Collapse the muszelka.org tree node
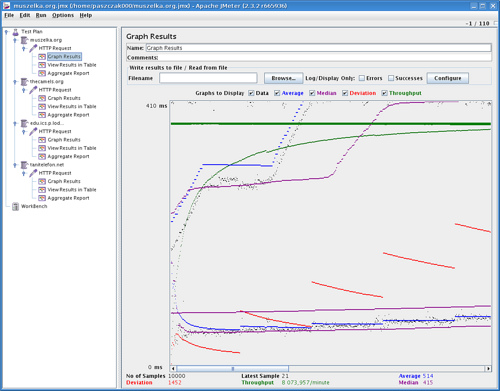Viewport: 500px width, 391px height. click(15, 40)
